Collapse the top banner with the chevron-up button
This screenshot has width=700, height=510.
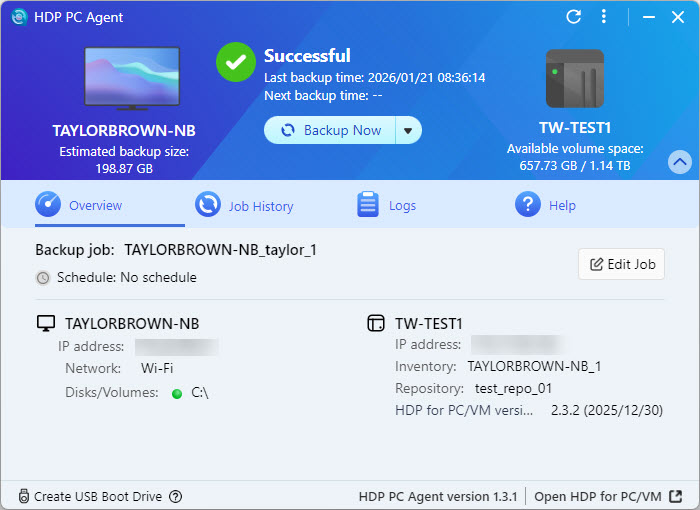(x=679, y=161)
